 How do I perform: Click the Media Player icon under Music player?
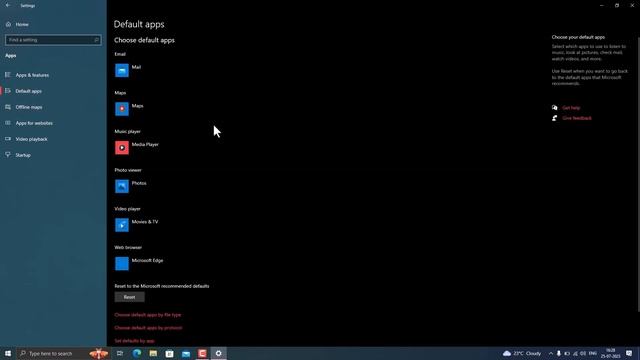122,148
